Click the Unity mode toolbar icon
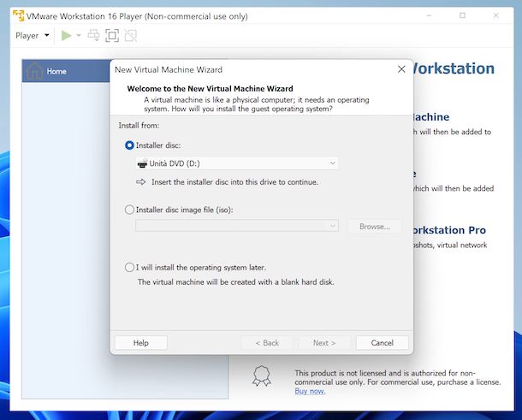Screen dimensions: 522x420 pos(130,35)
